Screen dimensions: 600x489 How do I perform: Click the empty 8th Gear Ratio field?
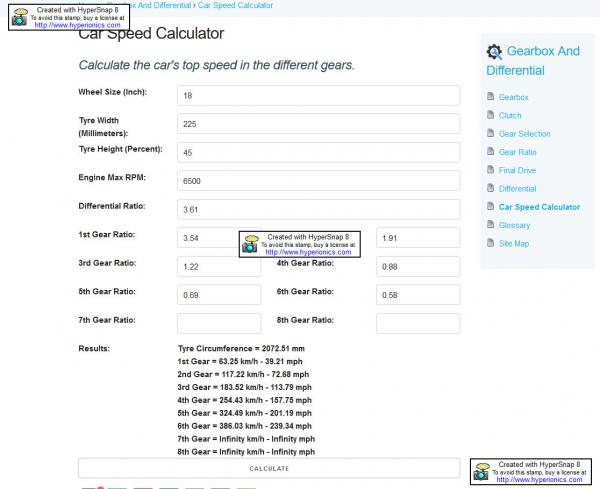pos(417,323)
